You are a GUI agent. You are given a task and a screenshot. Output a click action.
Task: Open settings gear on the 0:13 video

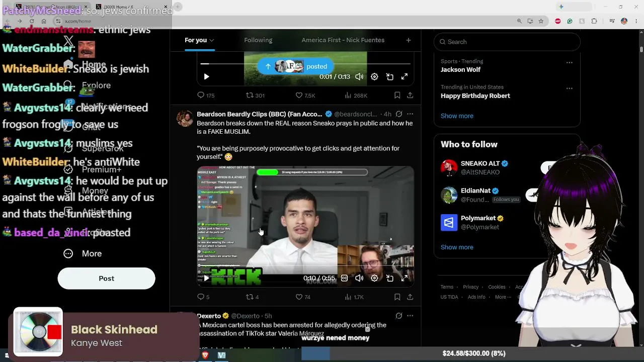[374, 77]
